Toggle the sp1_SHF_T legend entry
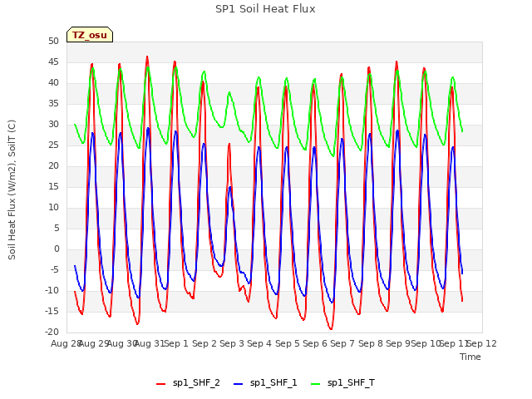532x399 pixels. (342, 382)
